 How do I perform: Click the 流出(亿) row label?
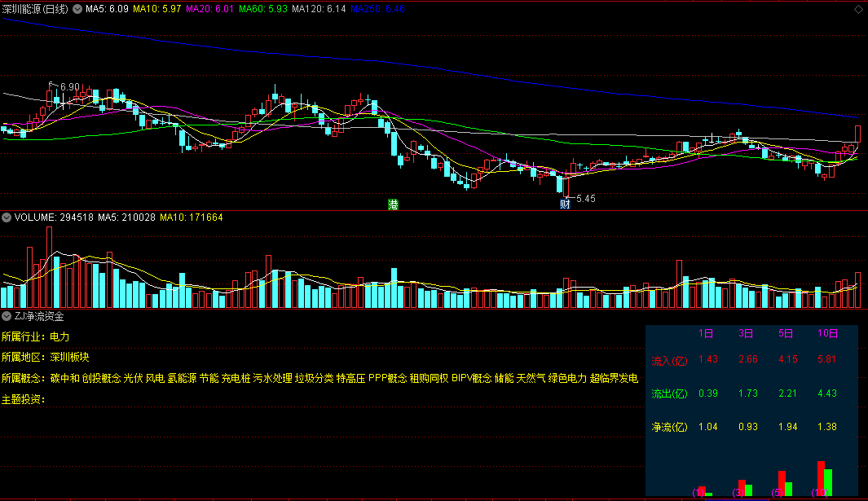(x=669, y=393)
